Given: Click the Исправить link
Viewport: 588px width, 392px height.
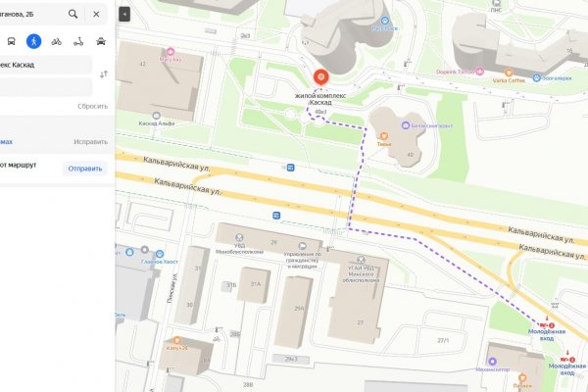Looking at the screenshot, I should 91,142.
